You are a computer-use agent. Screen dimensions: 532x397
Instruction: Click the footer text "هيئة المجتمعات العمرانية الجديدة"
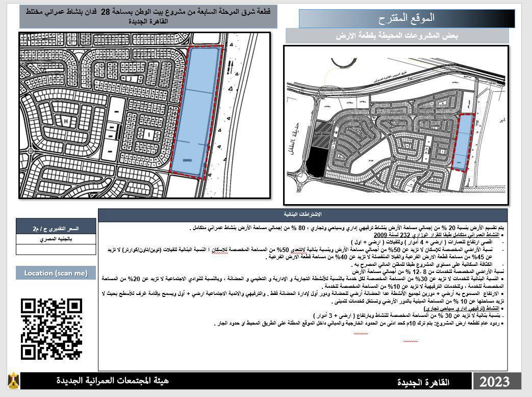coord(113,381)
